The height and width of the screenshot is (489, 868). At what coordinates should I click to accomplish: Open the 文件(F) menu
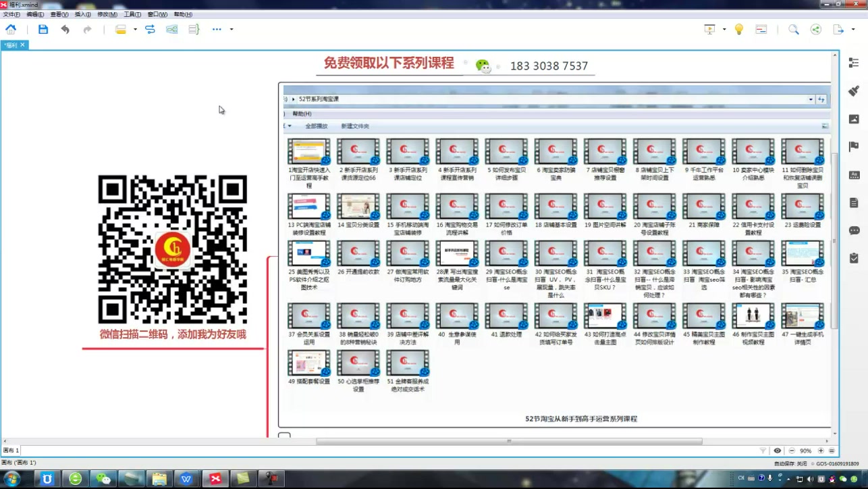click(x=11, y=14)
